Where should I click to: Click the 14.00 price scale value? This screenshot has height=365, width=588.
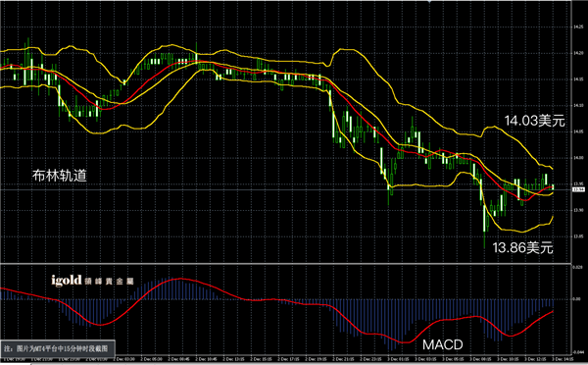(578, 158)
